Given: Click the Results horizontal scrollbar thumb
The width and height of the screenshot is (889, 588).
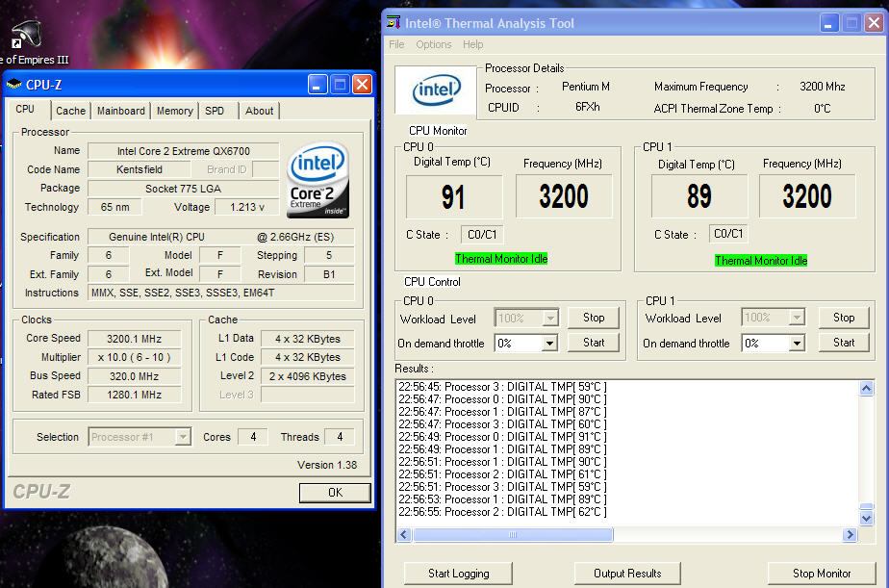Looking at the screenshot, I should point(513,534).
